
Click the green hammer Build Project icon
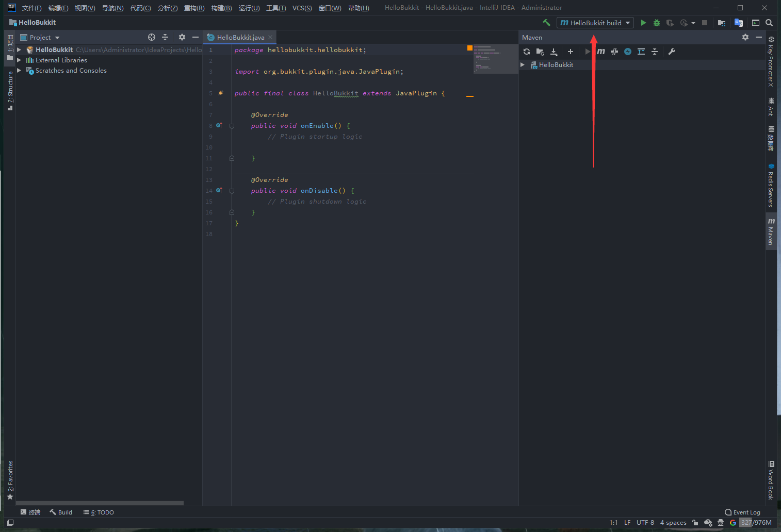coord(546,23)
